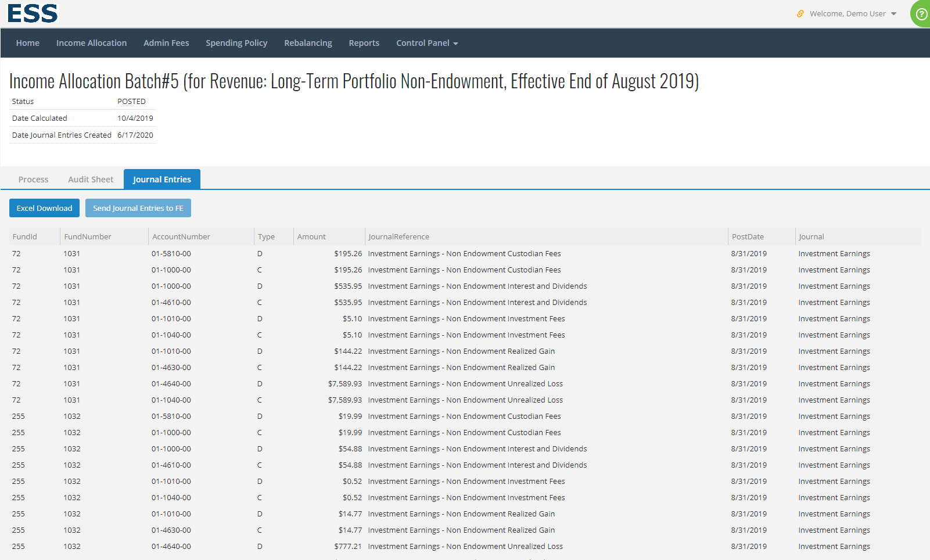Open the Audit Sheet tab

pyautogui.click(x=90, y=179)
